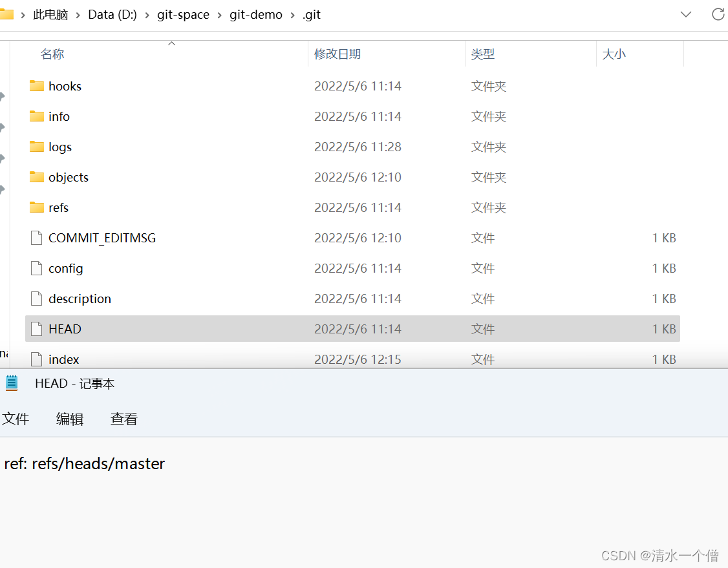728x568 pixels.
Task: Click the index date '2022/5/6 12:15'
Action: (358, 359)
